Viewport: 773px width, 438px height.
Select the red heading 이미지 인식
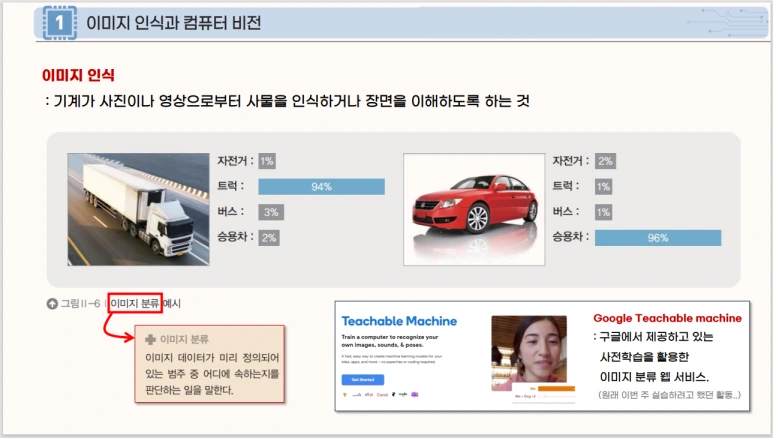coord(78,75)
